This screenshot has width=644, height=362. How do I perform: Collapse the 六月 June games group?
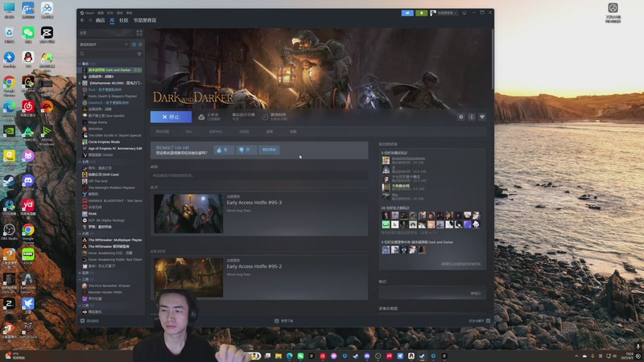coord(80,233)
